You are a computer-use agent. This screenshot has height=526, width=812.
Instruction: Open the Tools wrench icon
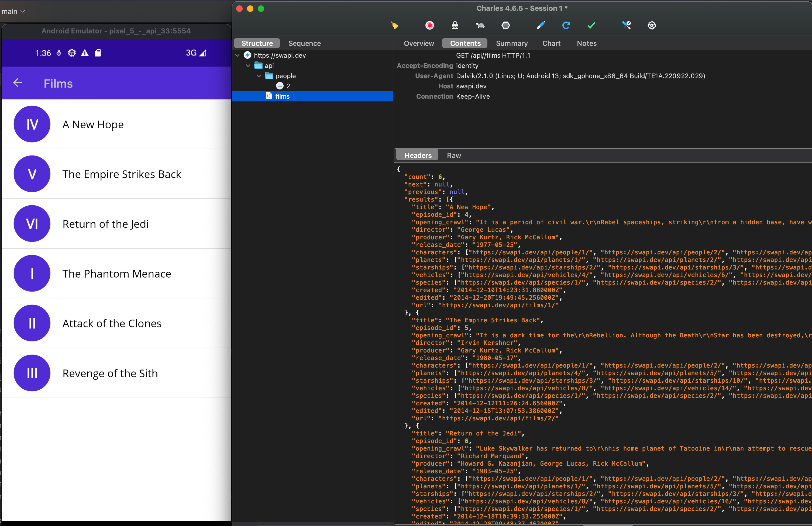627,25
